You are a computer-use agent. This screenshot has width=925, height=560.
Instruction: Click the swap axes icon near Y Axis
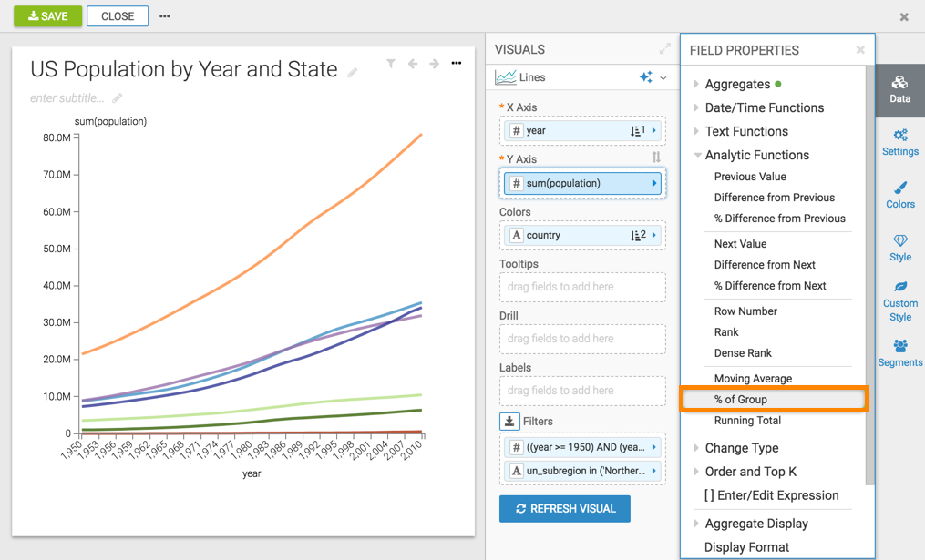coord(656,158)
